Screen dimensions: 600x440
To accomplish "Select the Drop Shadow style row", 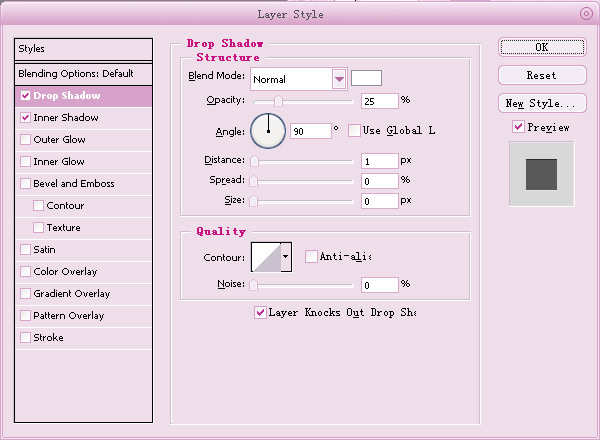I will [x=83, y=96].
